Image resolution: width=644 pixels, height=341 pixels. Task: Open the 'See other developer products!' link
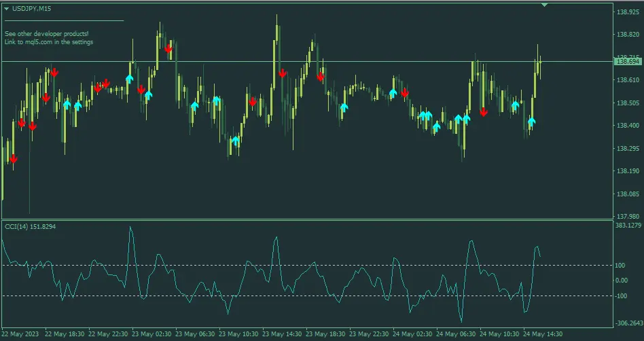pyautogui.click(x=46, y=33)
